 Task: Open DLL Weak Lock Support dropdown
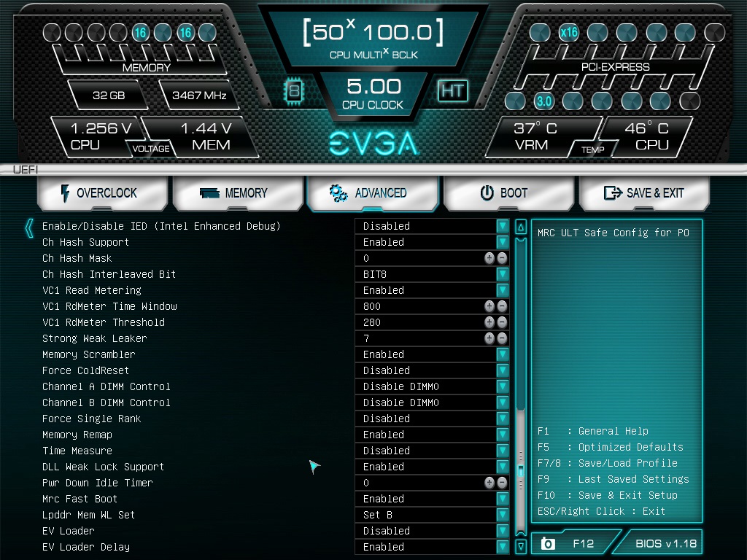coord(502,467)
